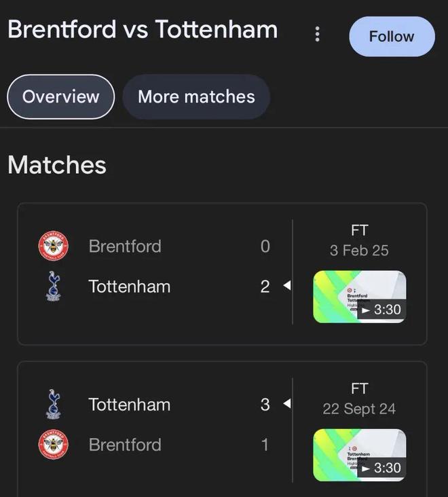Switch to the More matches tab
Image resolution: width=448 pixels, height=497 pixels.
click(x=196, y=96)
